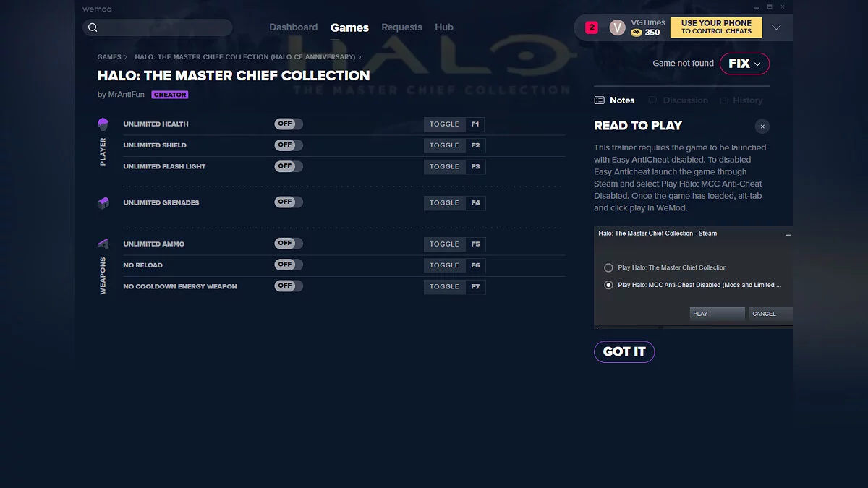Toggle Unlimited Shield switch

(289, 145)
